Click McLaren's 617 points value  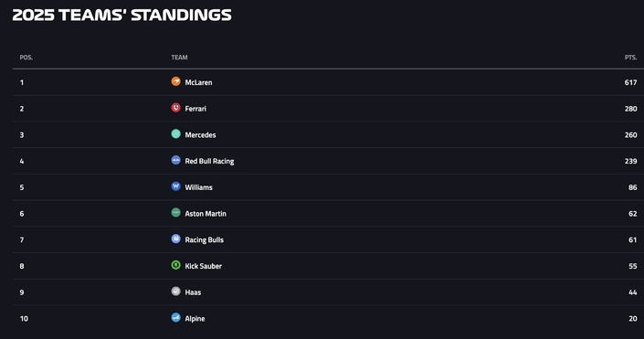coord(630,82)
